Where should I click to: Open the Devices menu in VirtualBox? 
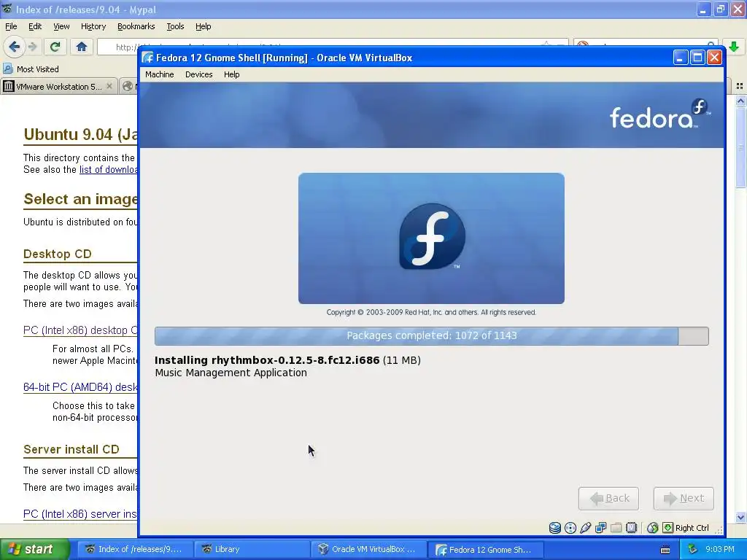(198, 74)
